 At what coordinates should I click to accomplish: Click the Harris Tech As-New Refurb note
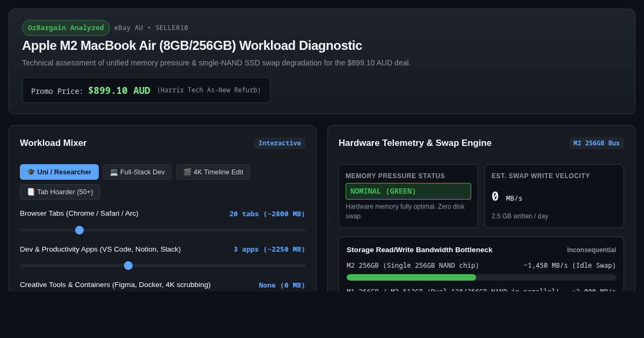click(x=209, y=90)
